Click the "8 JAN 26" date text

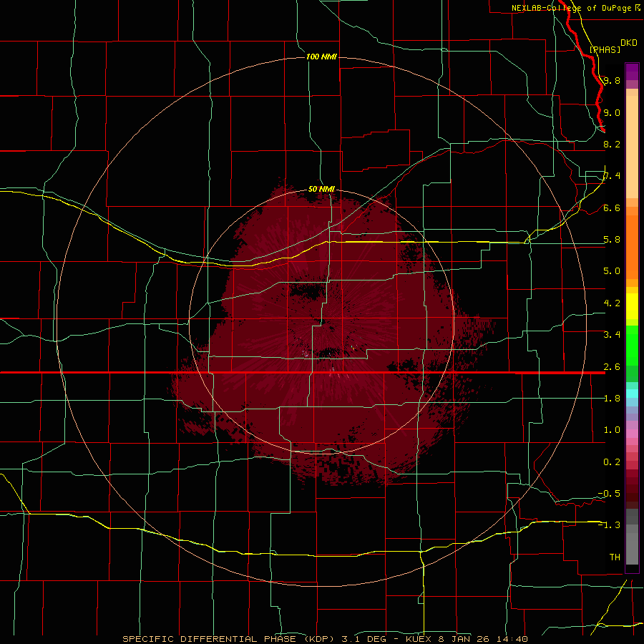pos(464,639)
